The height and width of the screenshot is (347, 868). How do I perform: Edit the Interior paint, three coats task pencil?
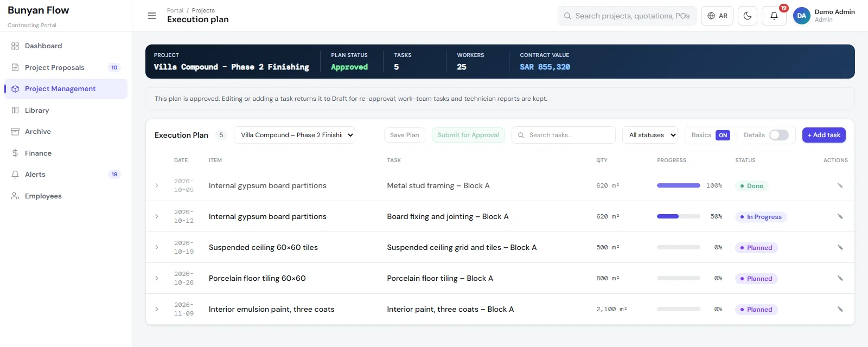(x=840, y=309)
